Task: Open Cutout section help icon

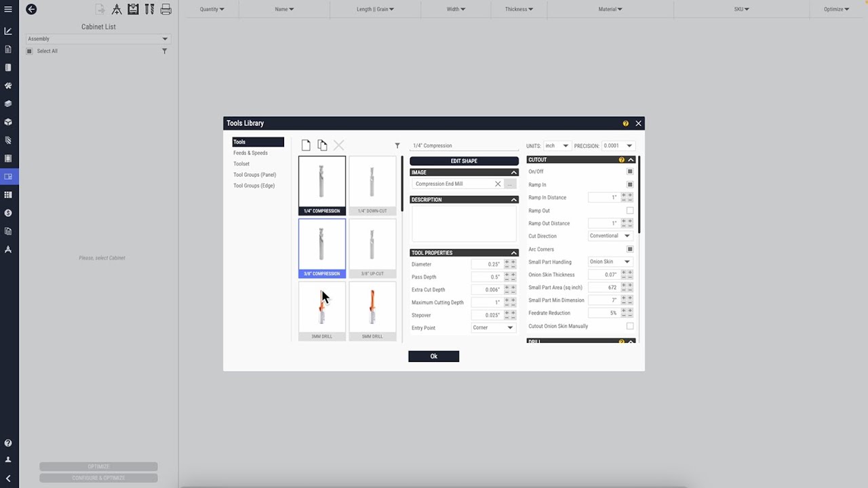Action: (x=621, y=160)
